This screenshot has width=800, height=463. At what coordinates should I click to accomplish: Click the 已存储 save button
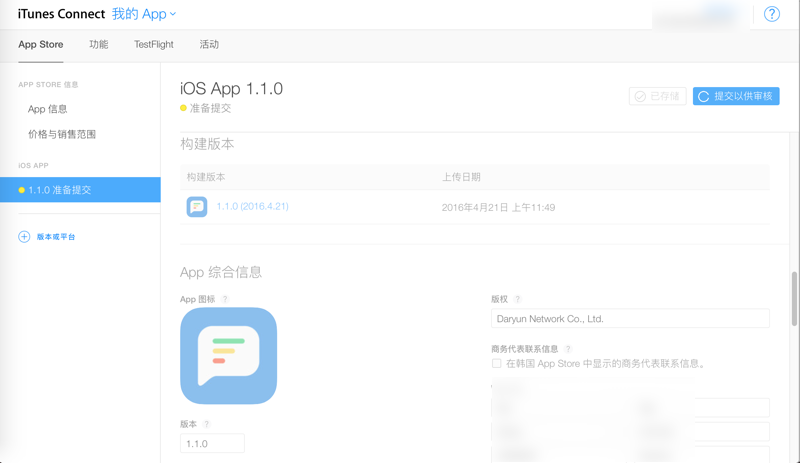pos(657,96)
